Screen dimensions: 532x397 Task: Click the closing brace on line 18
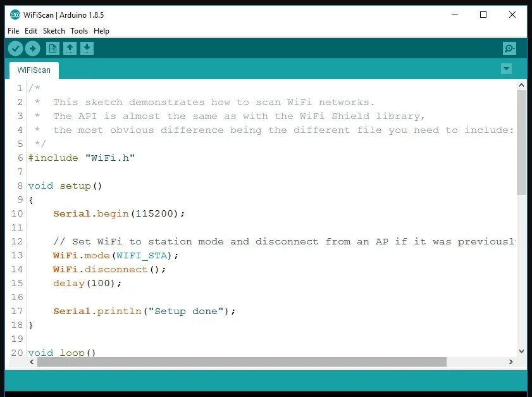tap(31, 325)
